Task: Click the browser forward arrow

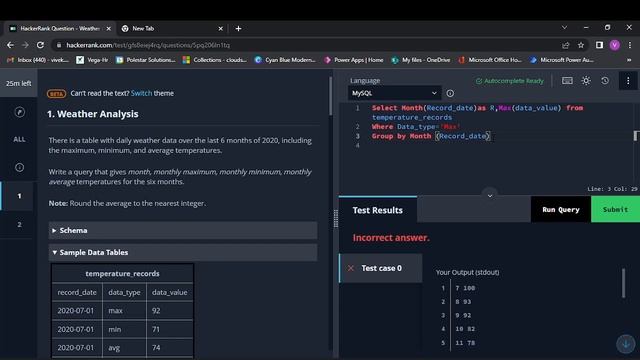Action: pos(25,45)
